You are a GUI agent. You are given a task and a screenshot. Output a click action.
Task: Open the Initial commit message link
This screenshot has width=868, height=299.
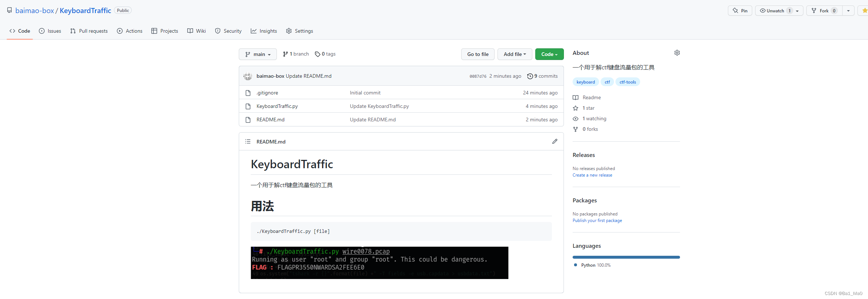[365, 93]
